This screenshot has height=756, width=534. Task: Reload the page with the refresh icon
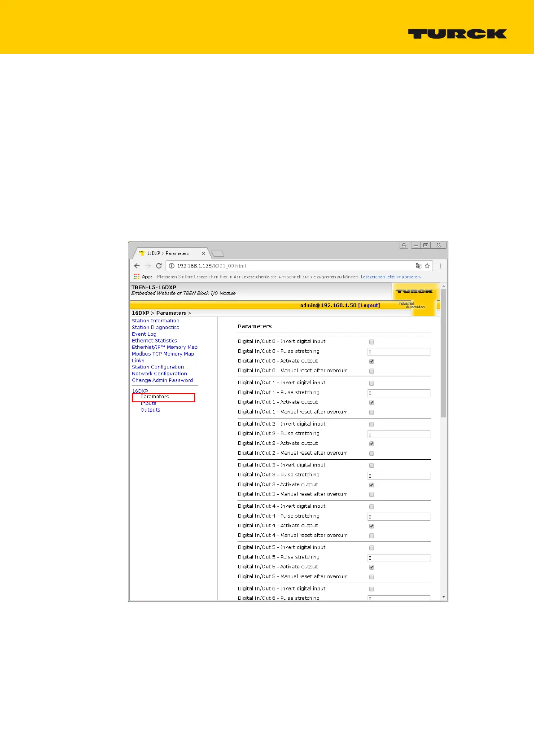[158, 266]
